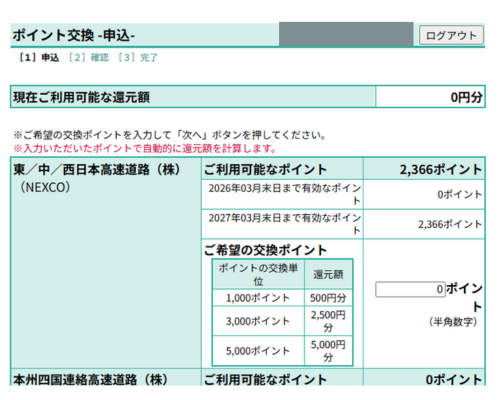500x400 pixels.
Task: Click the 2027年03月末日 expiring points row
Action: 343,224
